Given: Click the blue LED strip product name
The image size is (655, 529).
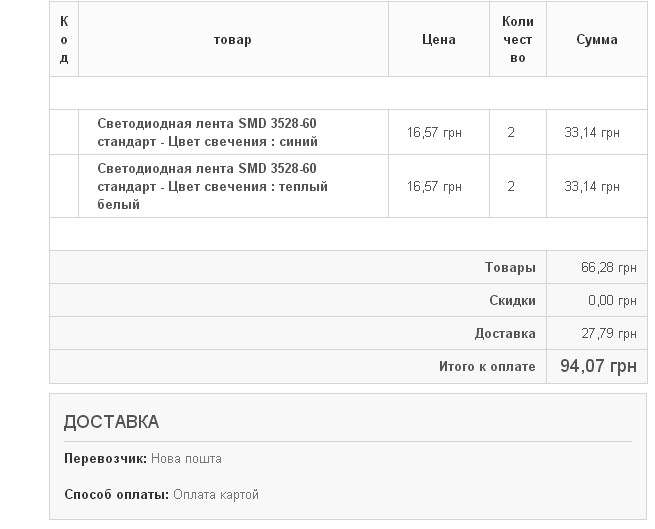Looking at the screenshot, I should pos(208,132).
